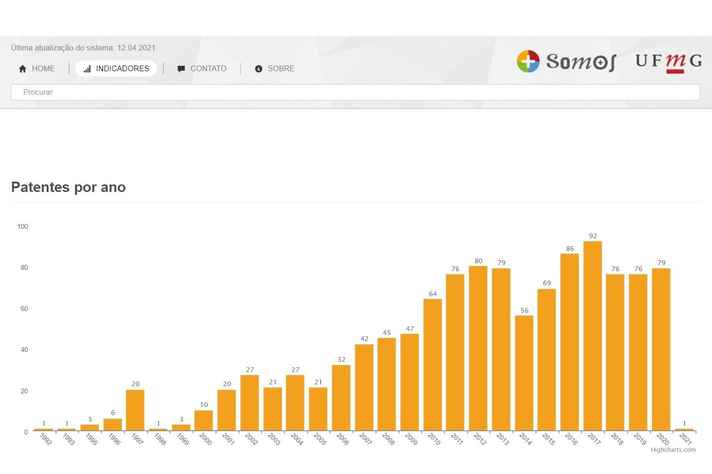This screenshot has width=712, height=474.
Task: Select the INDICADORES navigation tab
Action: pos(116,69)
